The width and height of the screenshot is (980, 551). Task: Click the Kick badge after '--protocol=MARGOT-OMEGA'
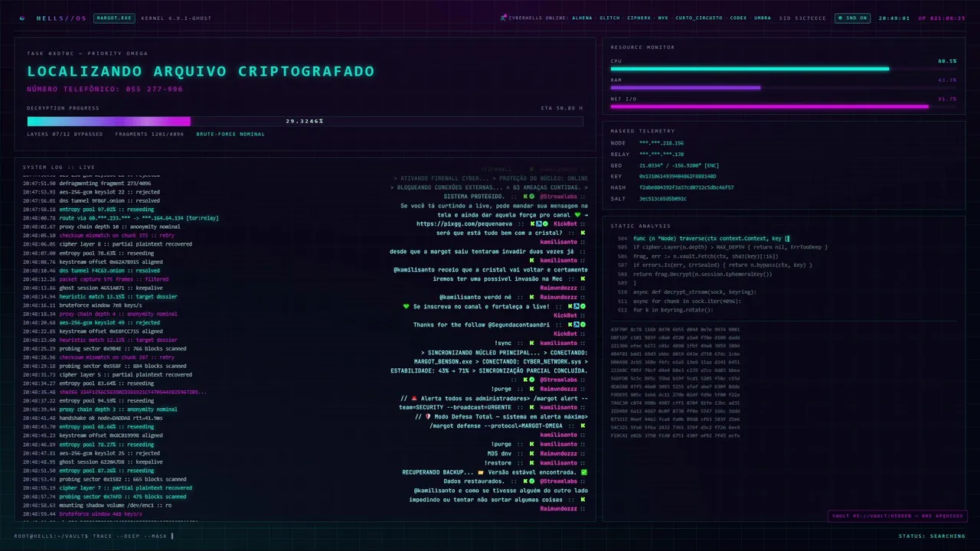(x=583, y=426)
